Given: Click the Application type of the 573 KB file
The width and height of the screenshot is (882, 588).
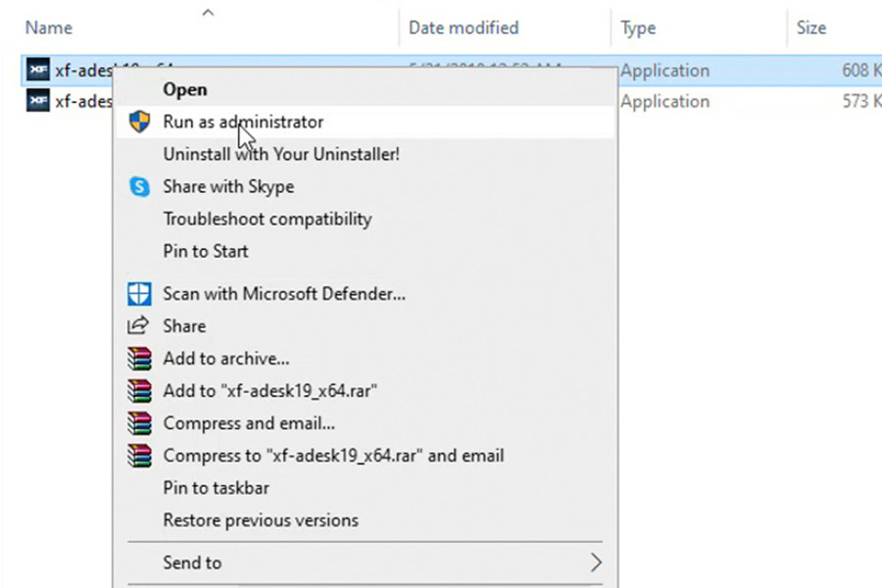Looking at the screenshot, I should coord(664,101).
